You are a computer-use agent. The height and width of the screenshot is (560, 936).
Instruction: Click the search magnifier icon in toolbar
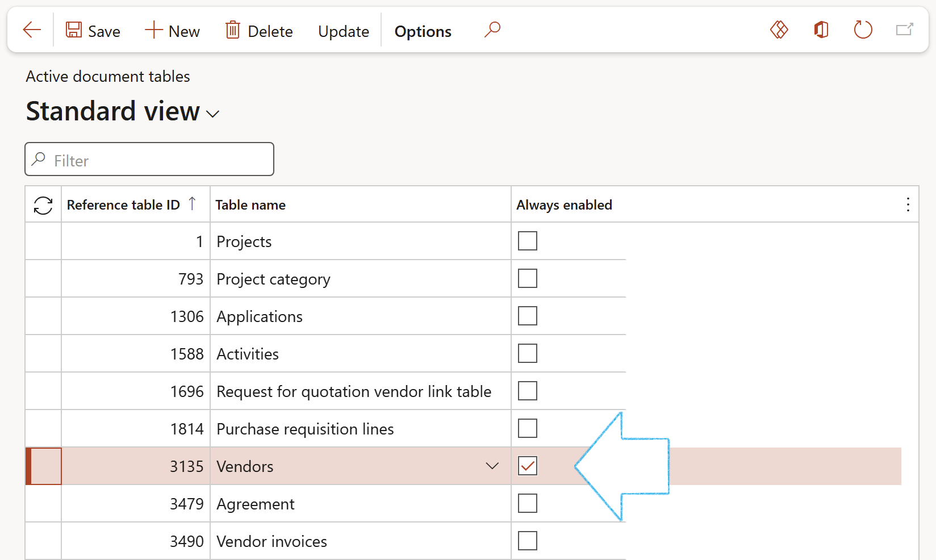coord(492,30)
